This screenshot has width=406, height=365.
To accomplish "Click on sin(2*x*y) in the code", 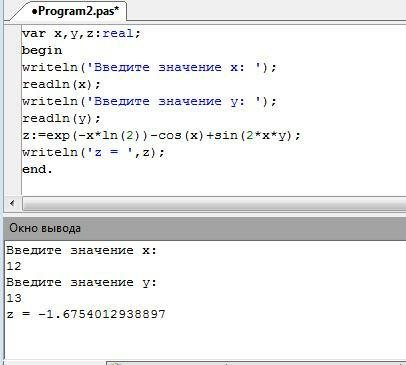I will coord(253,135).
